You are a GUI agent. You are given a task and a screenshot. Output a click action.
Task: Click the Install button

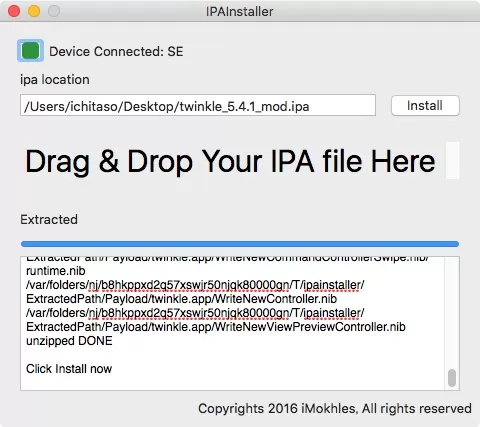click(425, 106)
